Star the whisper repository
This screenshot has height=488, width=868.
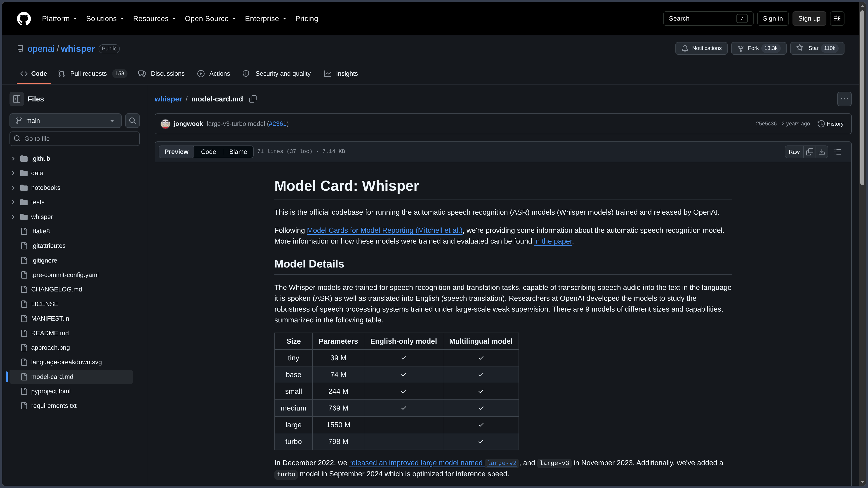coord(817,48)
